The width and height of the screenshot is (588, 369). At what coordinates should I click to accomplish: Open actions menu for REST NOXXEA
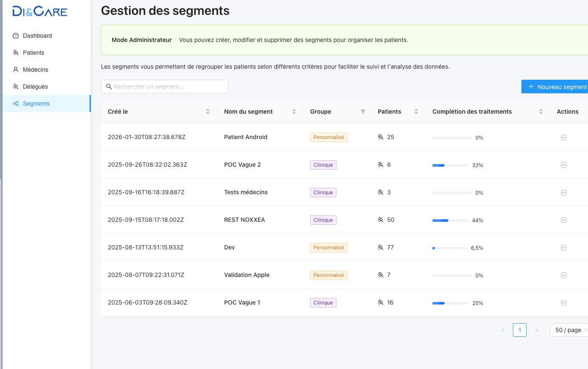tap(564, 220)
